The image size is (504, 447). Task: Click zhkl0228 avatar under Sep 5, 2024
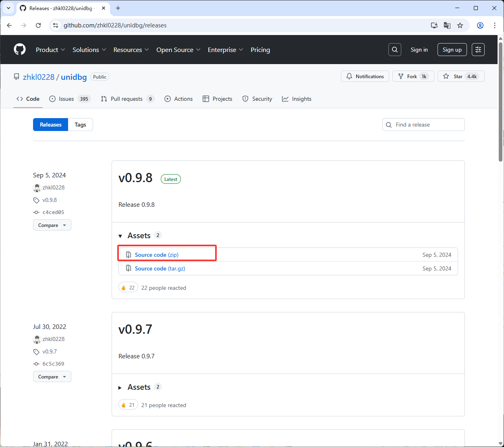tap(37, 188)
